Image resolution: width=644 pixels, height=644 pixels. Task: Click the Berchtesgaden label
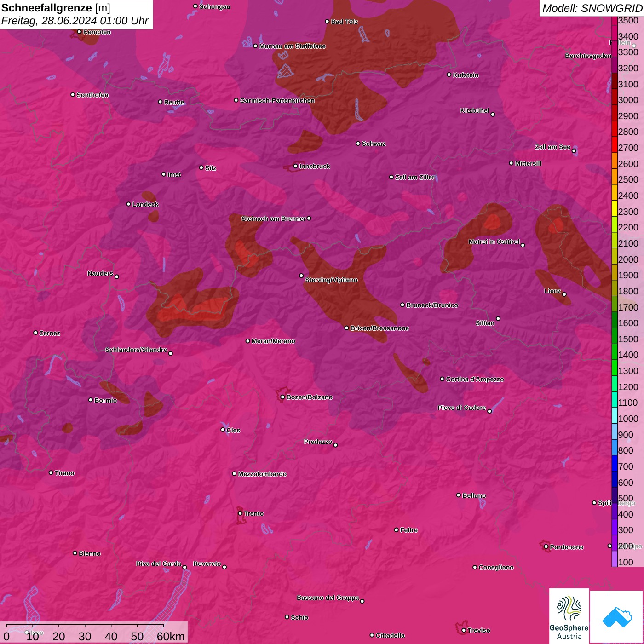(x=588, y=56)
